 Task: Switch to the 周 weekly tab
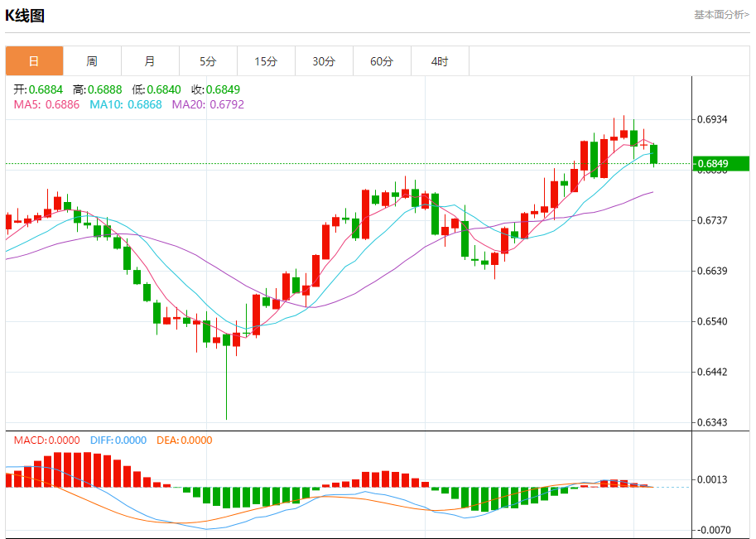[x=92, y=61]
